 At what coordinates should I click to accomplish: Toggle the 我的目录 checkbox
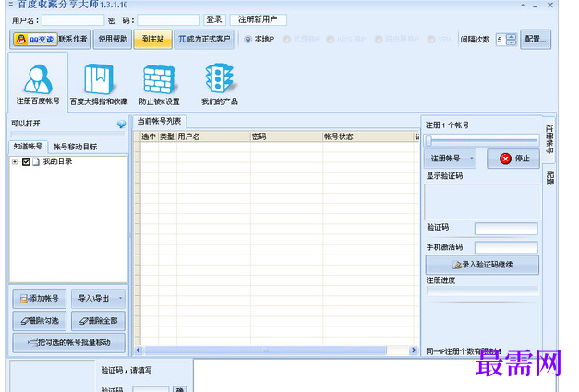(26, 162)
